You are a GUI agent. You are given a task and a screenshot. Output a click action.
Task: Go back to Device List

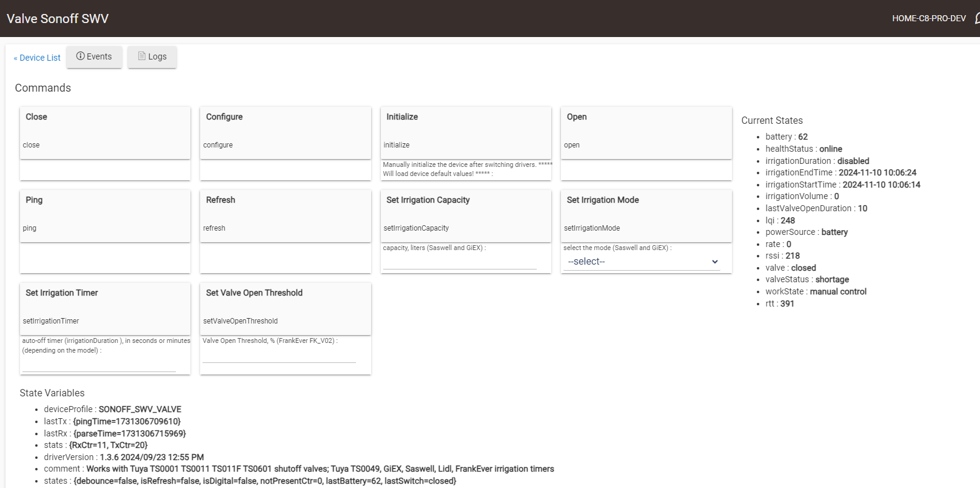tap(37, 58)
